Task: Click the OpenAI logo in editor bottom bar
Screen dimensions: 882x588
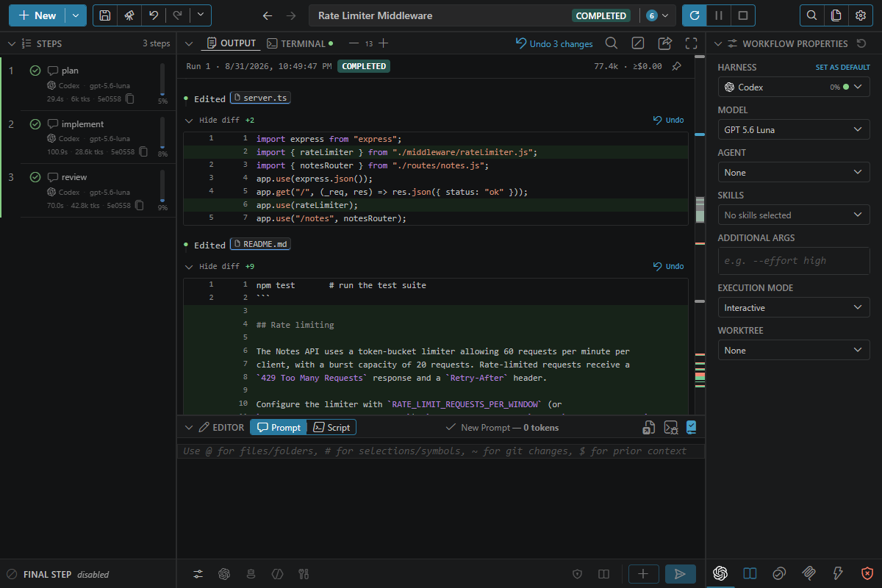Action: point(224,574)
